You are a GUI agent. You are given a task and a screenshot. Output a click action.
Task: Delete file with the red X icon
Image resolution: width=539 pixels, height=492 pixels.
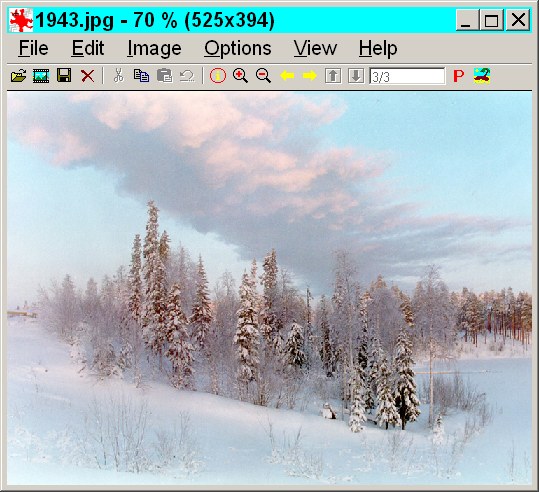tap(88, 76)
